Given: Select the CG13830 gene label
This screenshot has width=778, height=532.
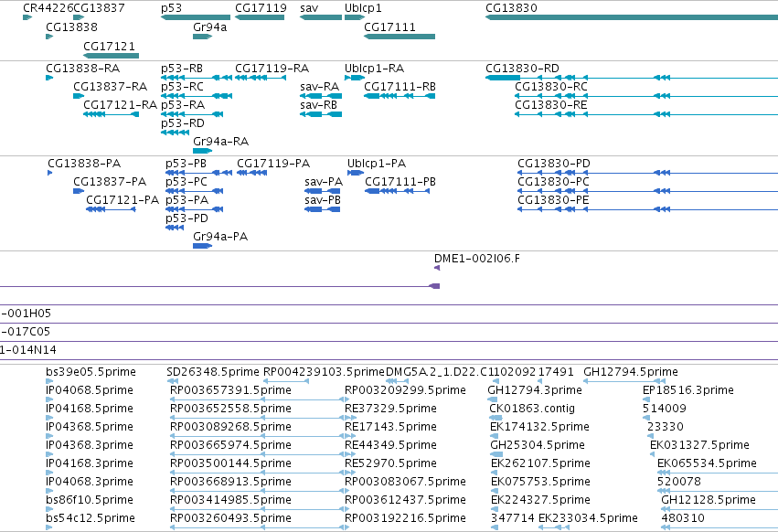Looking at the screenshot, I should pyautogui.click(x=511, y=8).
